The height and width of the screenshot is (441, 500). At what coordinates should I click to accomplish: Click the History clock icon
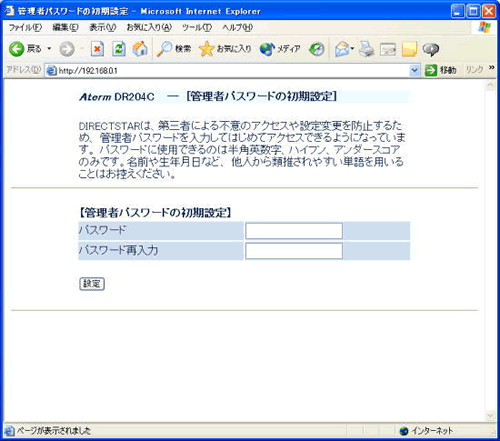pyautogui.click(x=316, y=49)
